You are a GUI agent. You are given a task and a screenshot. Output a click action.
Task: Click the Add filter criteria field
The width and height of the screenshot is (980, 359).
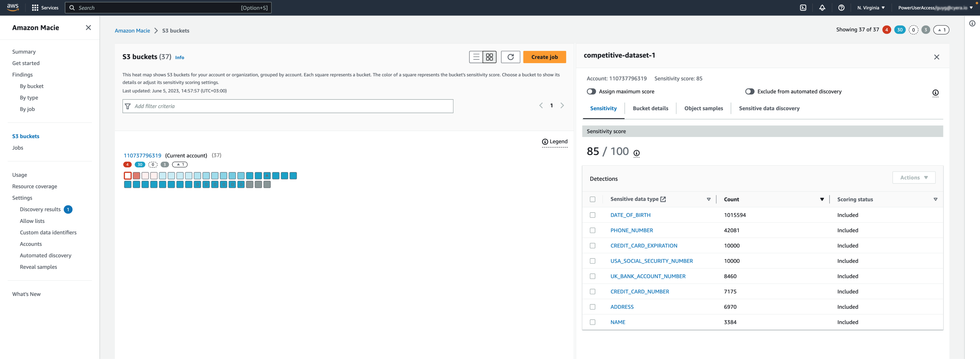pyautogui.click(x=287, y=106)
